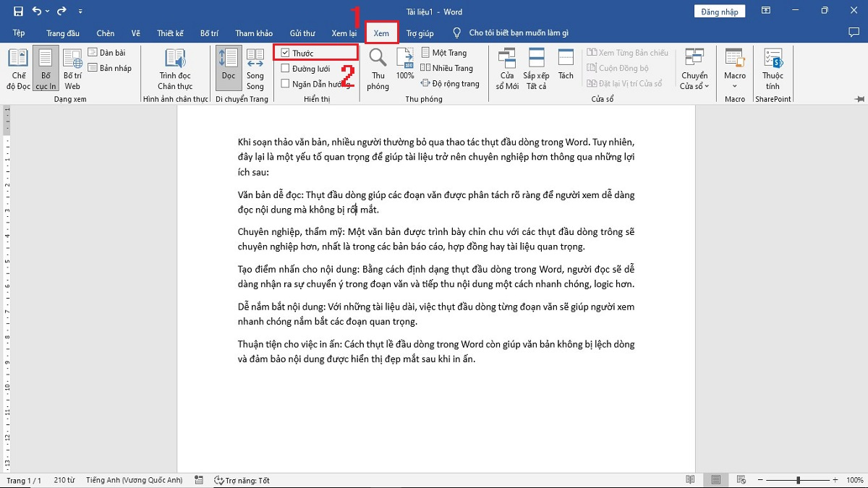Open Thuộc tính SharePoint properties

click(773, 69)
